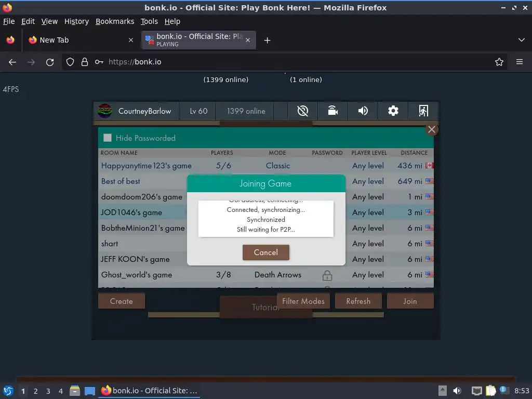Click the crossed-out circle icon in top bar

point(303,111)
